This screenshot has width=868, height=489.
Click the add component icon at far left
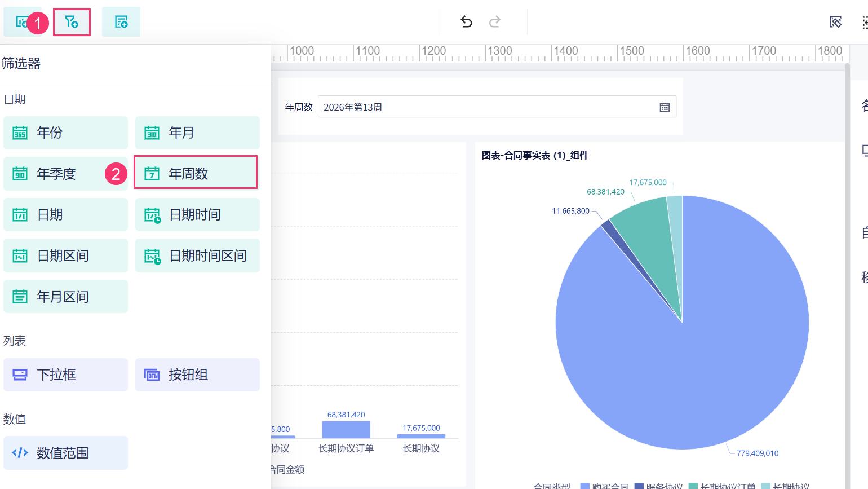21,22
